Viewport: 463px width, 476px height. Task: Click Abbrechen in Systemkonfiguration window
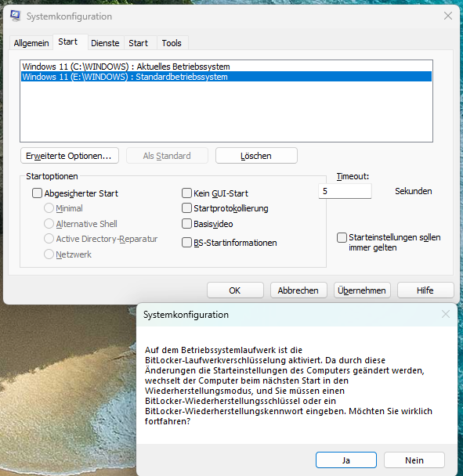[x=298, y=290]
